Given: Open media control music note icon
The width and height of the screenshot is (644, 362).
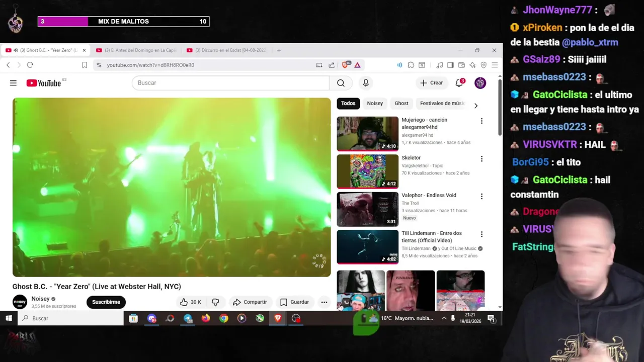Looking at the screenshot, I should [439, 65].
